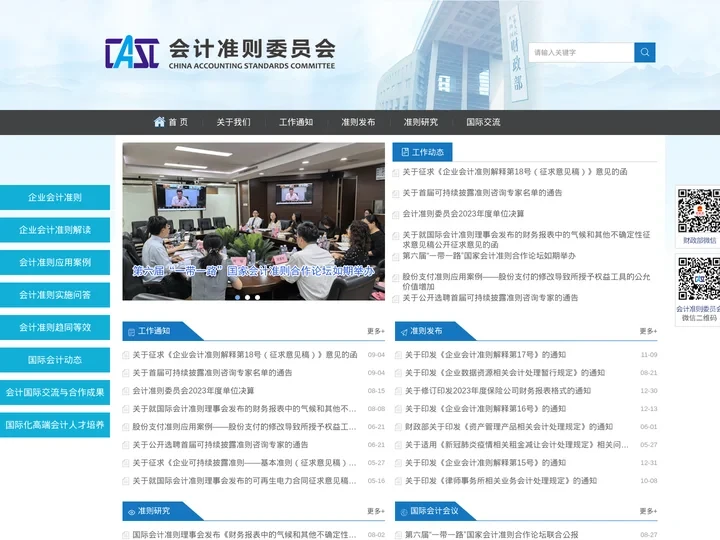Open 财政部关于印发《资产管理产品相关会计处理规定》的通知

(509, 427)
